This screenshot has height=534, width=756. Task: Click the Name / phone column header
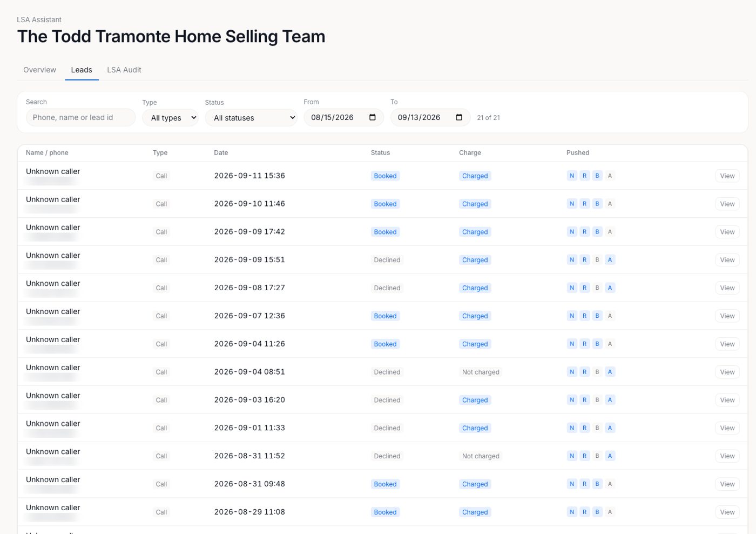click(x=47, y=153)
